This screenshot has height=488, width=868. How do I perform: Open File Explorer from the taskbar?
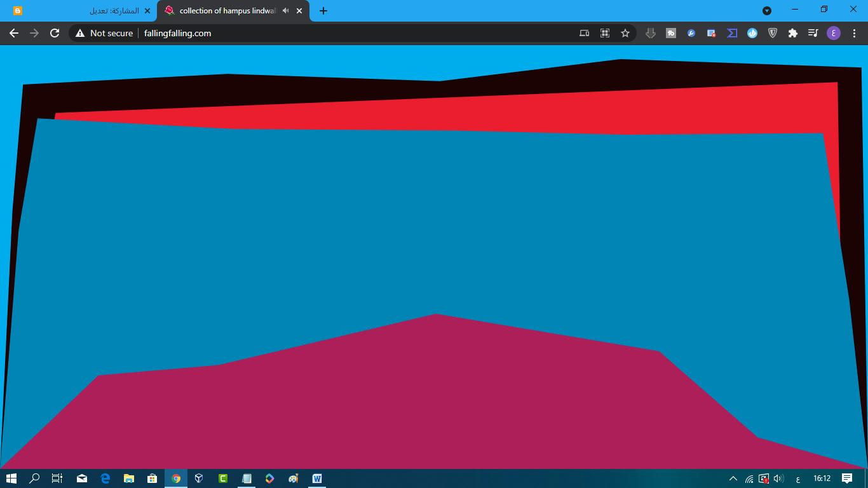pos(129,478)
